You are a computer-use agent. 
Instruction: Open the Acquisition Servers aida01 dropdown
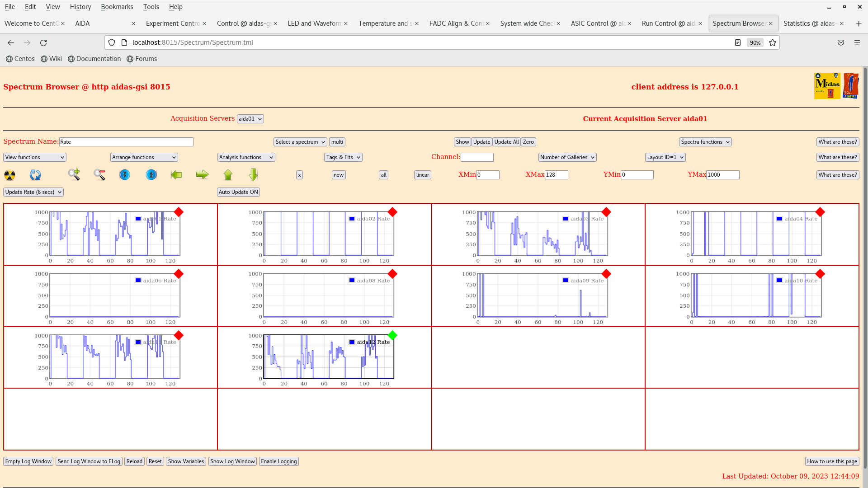[x=250, y=119]
